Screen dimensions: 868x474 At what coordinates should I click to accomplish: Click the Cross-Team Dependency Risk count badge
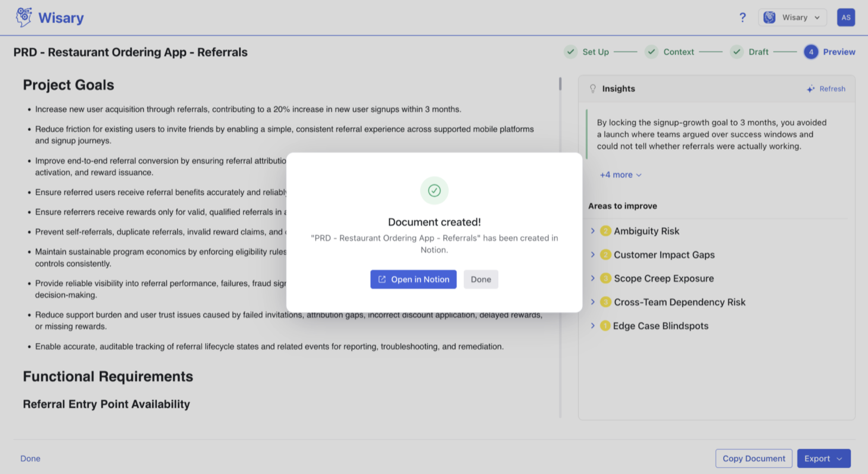(x=606, y=302)
